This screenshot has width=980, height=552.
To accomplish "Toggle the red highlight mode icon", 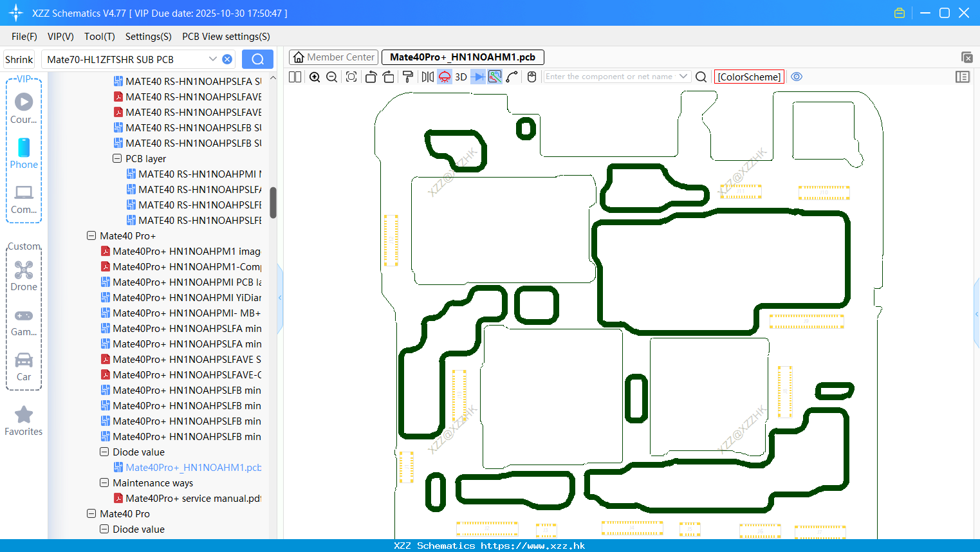I will click(445, 77).
